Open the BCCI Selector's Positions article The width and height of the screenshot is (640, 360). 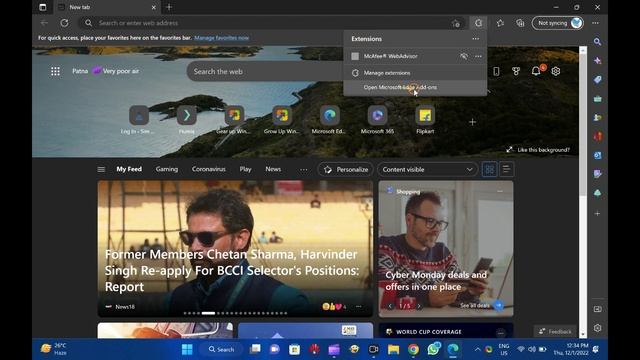[x=232, y=270]
